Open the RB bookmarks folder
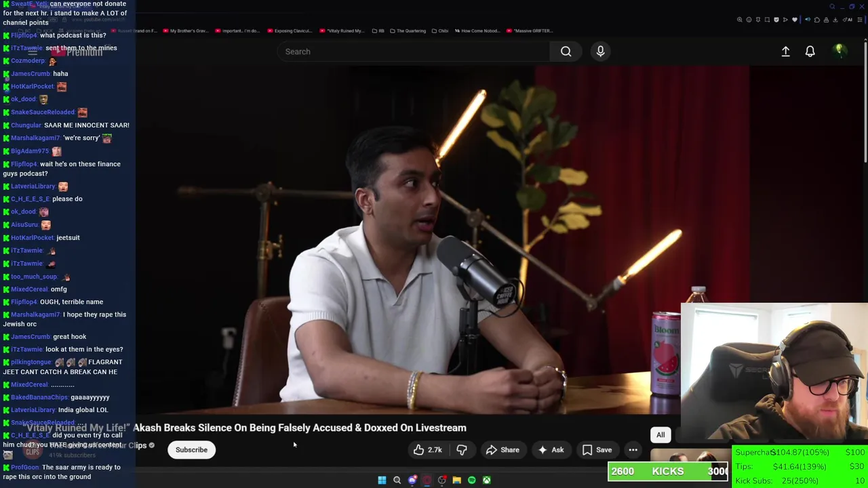 coord(377,30)
